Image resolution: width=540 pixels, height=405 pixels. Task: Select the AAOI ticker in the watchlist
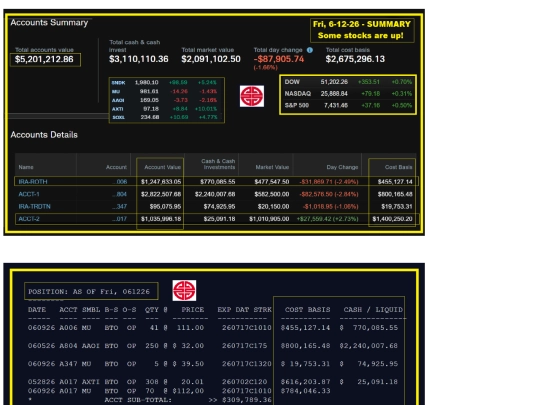click(118, 100)
